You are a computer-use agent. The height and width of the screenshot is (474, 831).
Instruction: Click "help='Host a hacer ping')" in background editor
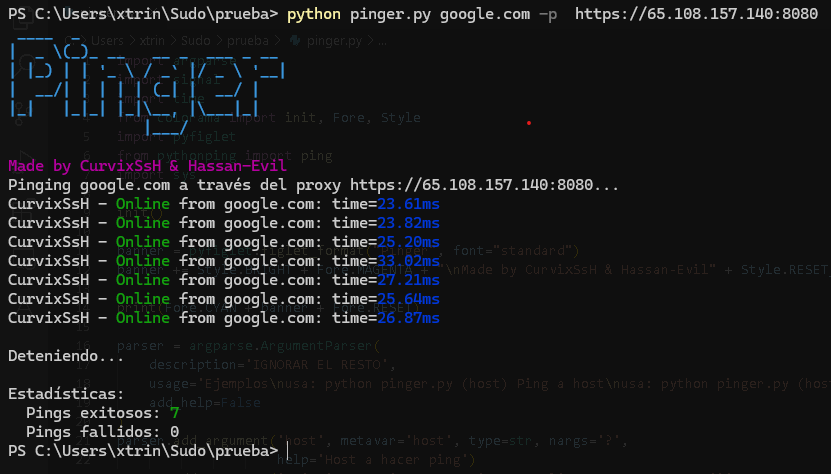coord(376,460)
